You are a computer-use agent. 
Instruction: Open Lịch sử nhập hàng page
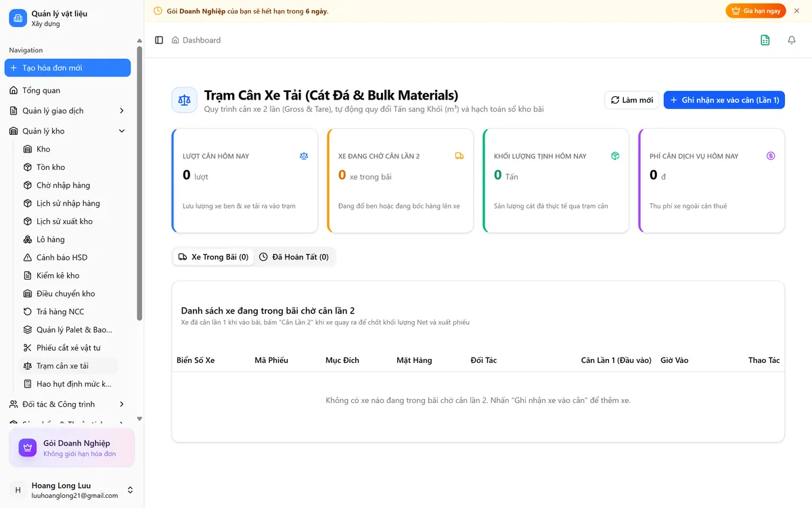[x=68, y=203]
